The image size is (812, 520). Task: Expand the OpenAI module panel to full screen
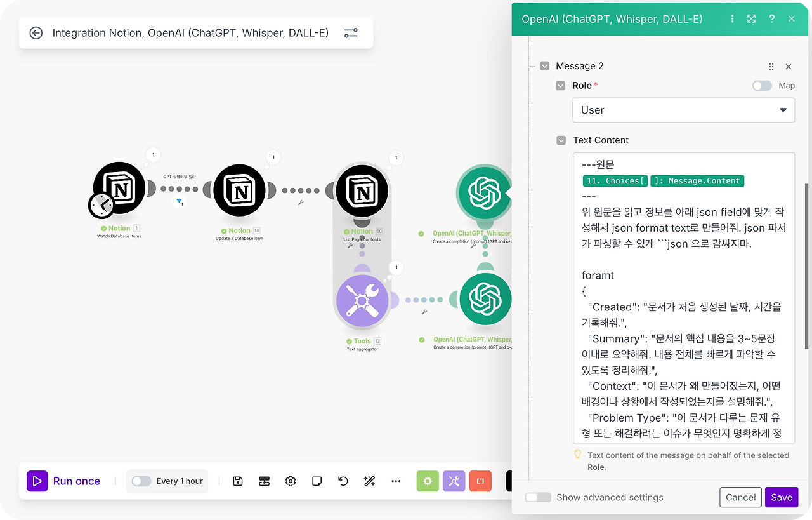752,19
